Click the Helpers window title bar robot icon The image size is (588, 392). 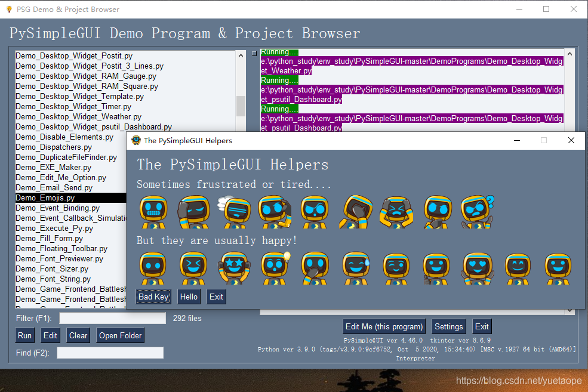click(136, 141)
